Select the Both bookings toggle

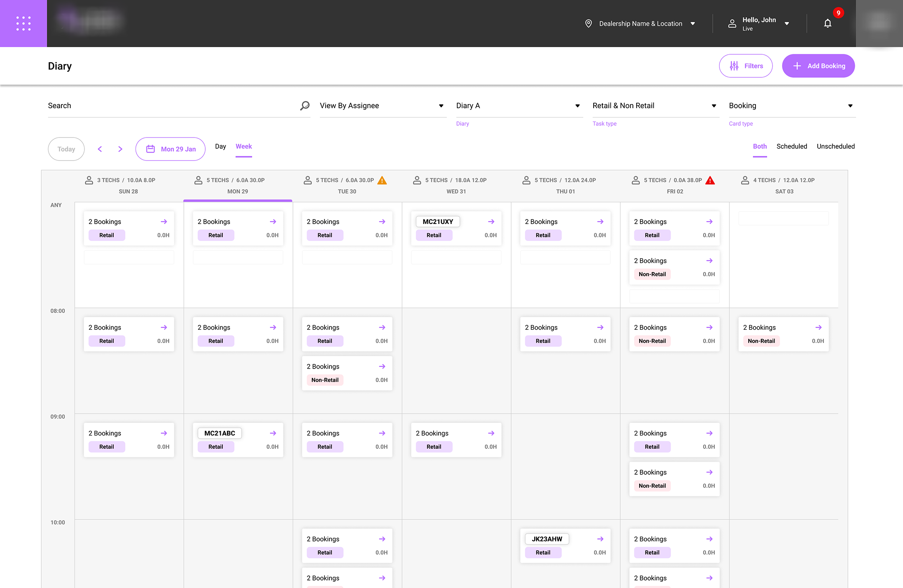click(x=760, y=146)
